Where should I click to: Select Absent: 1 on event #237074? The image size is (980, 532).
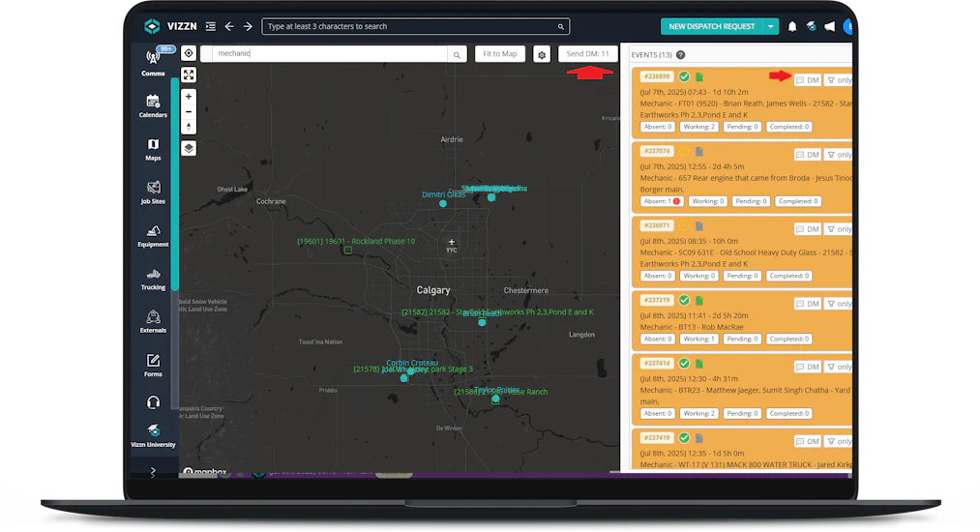pyautogui.click(x=661, y=201)
